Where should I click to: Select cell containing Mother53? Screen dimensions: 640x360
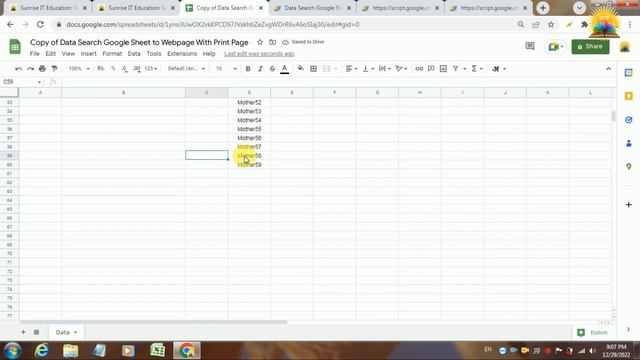click(249, 111)
